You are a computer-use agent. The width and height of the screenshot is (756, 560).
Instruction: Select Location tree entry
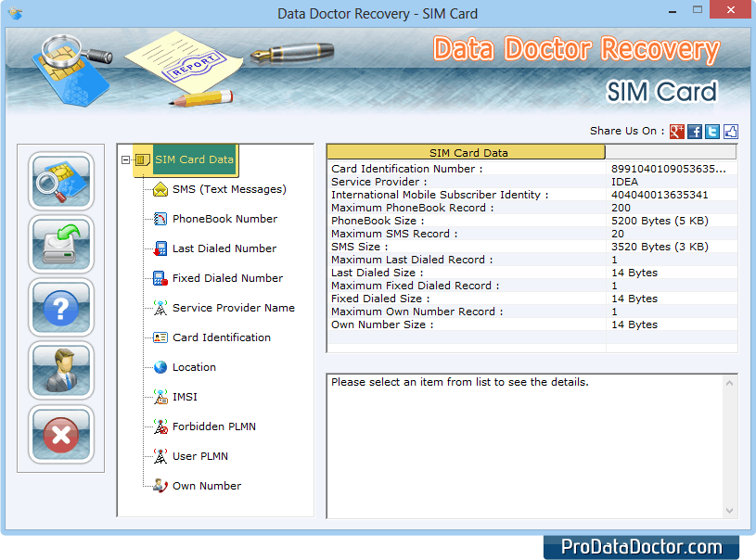point(194,367)
